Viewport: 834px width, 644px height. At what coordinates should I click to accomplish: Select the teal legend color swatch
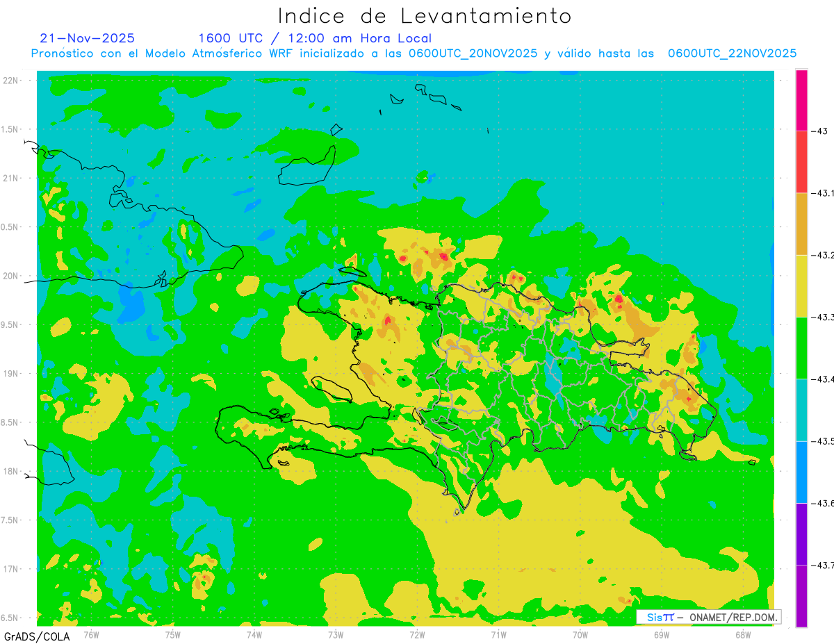(801, 410)
